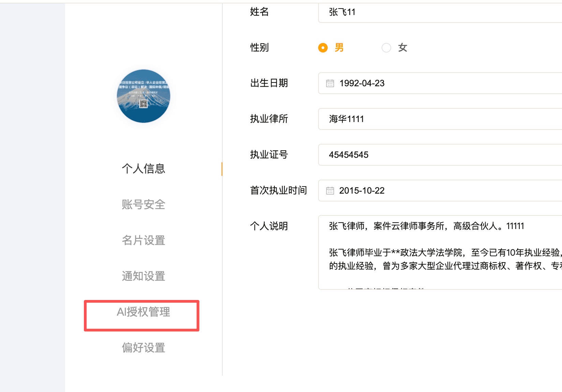The image size is (562, 392).
Task: Click the 姓名 input containing 张飞11
Action: [440, 12]
